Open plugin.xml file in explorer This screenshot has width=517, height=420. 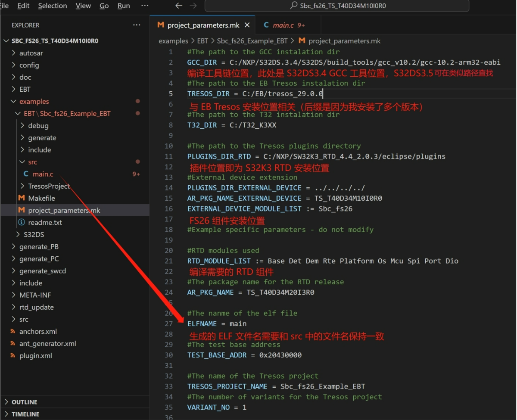[35, 355]
